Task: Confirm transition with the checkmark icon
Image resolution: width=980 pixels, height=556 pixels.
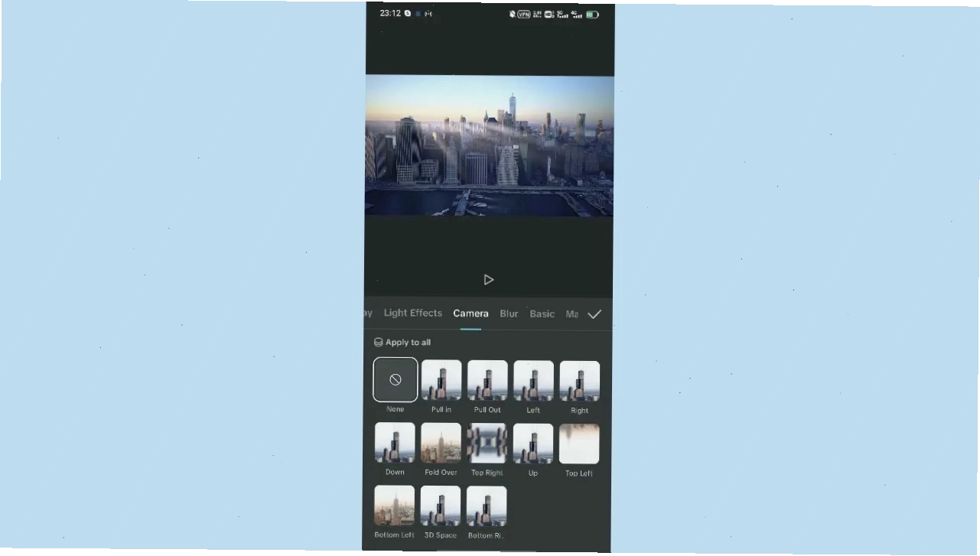Action: [x=594, y=314]
